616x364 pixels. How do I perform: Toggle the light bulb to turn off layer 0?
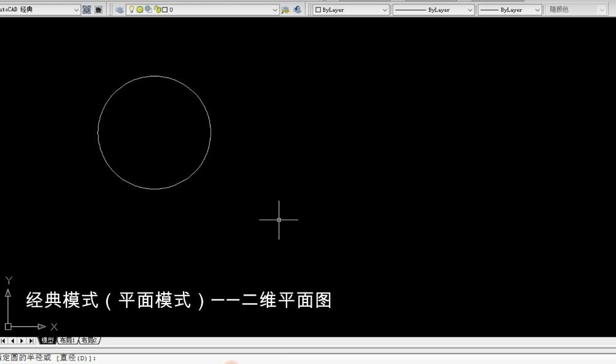point(131,9)
